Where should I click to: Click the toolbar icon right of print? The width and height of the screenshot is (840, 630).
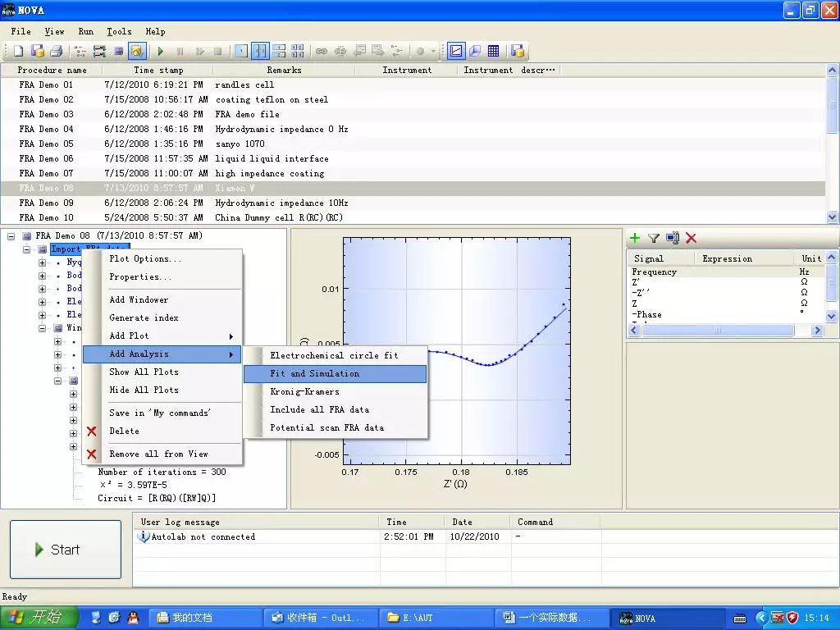point(80,51)
